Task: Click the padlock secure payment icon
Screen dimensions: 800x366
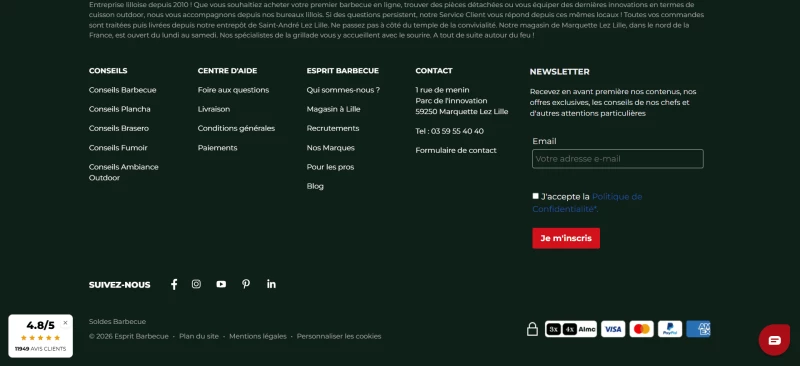Action: 532,329
